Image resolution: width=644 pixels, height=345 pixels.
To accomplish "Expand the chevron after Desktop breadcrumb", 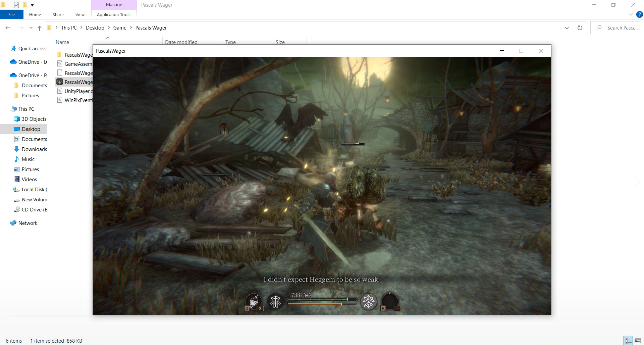I will [109, 28].
